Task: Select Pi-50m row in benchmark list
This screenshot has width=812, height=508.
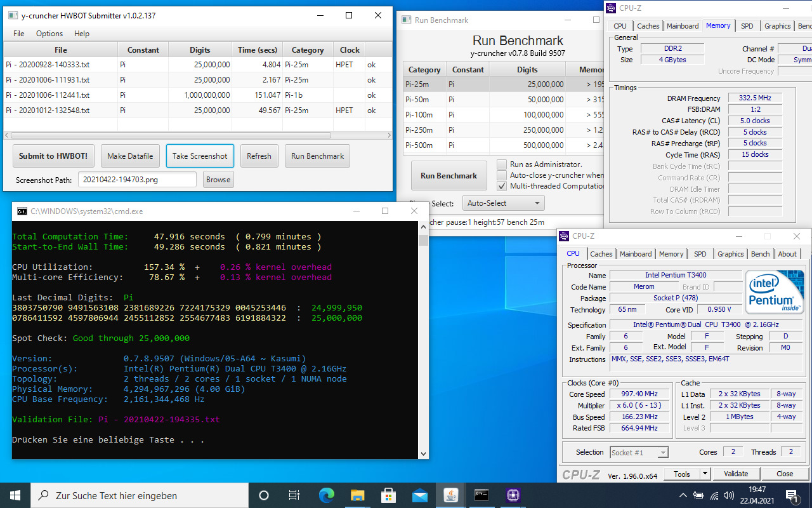Action: tap(504, 100)
